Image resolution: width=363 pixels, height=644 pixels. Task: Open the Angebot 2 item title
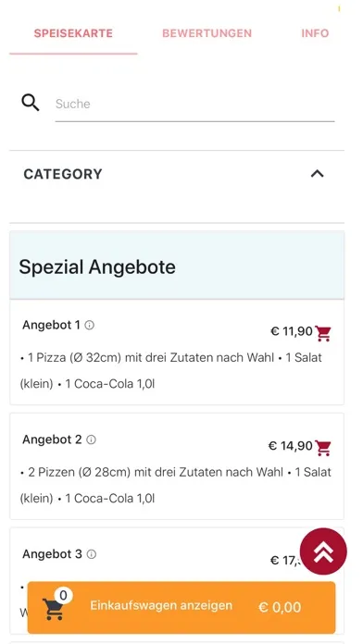click(52, 440)
